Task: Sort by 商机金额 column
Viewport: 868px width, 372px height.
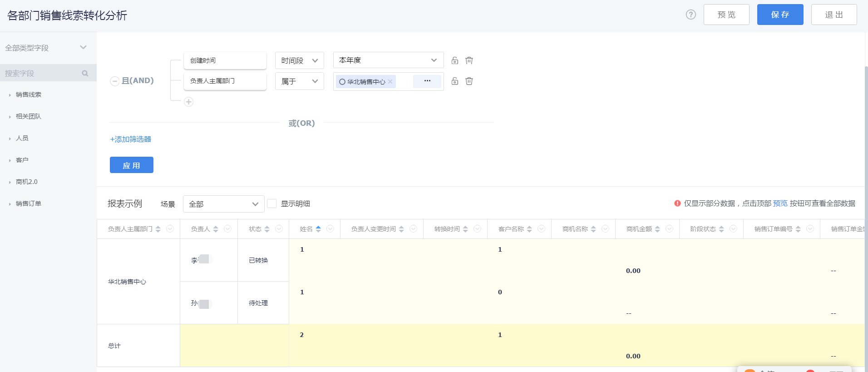Action: (657, 229)
